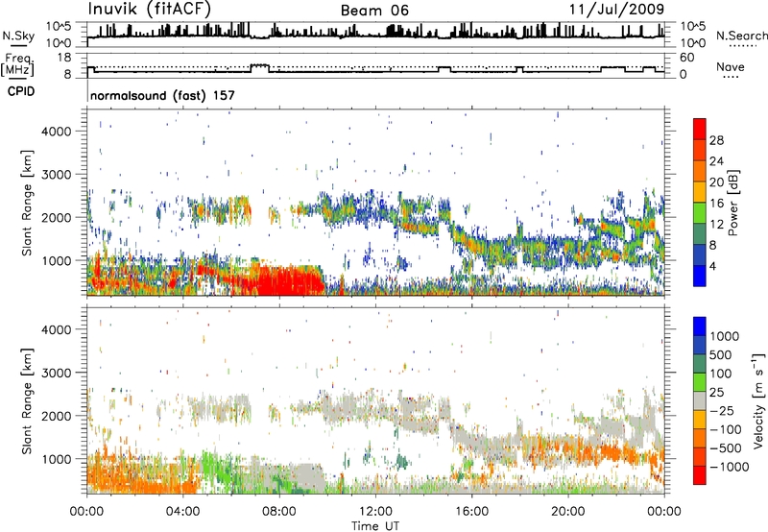This screenshot has width=768, height=532.
Task: Click the "16:00" time tick label
Action: click(x=471, y=512)
